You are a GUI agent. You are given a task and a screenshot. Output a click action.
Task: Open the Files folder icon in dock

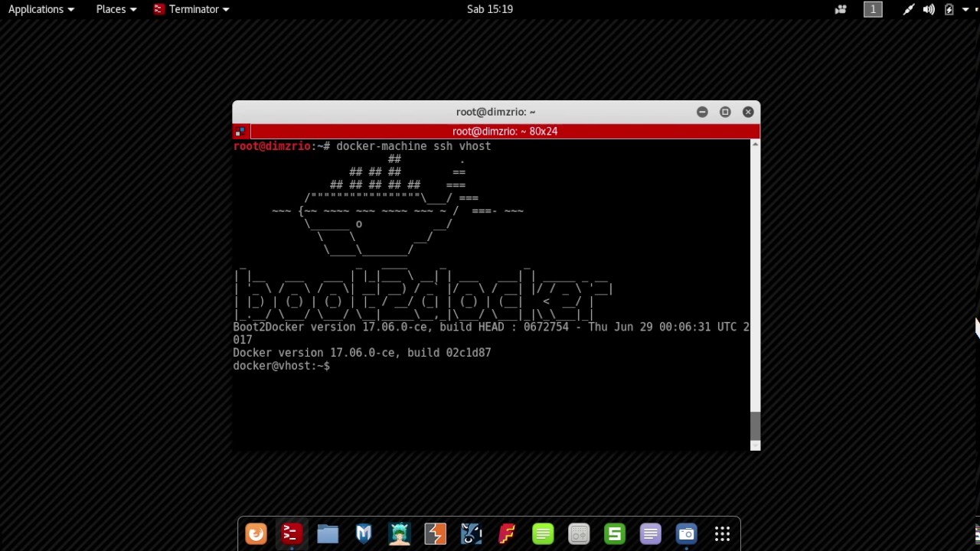[327, 533]
